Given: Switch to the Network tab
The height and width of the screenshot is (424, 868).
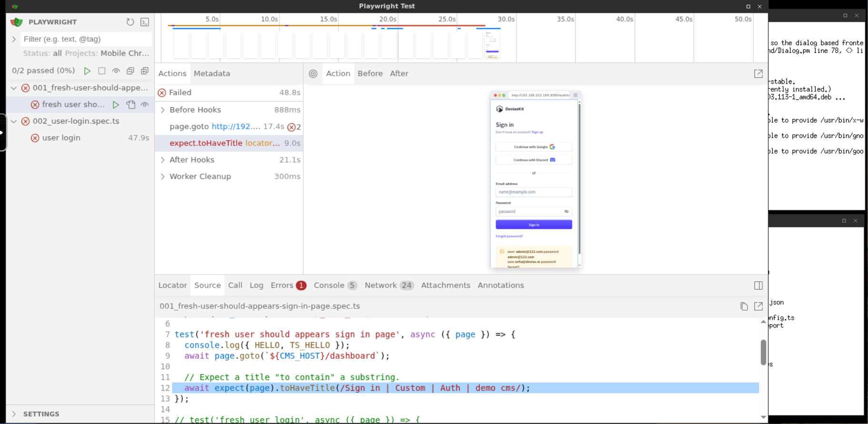Looking at the screenshot, I should pos(380,286).
